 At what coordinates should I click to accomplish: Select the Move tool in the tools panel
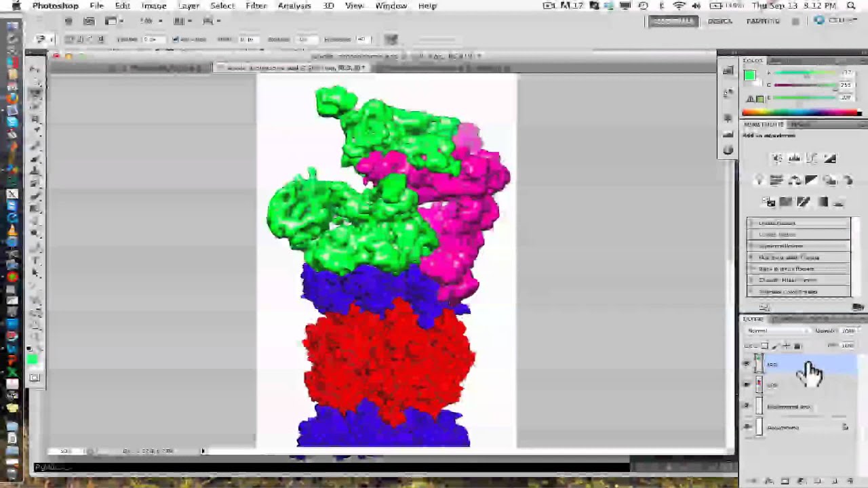coord(35,69)
